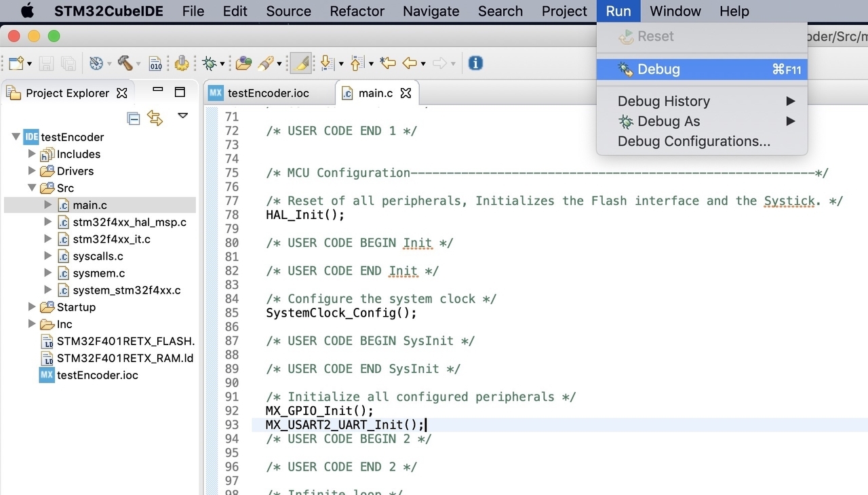The height and width of the screenshot is (495, 868).
Task: Expand the Startup folder
Action: 32,306
